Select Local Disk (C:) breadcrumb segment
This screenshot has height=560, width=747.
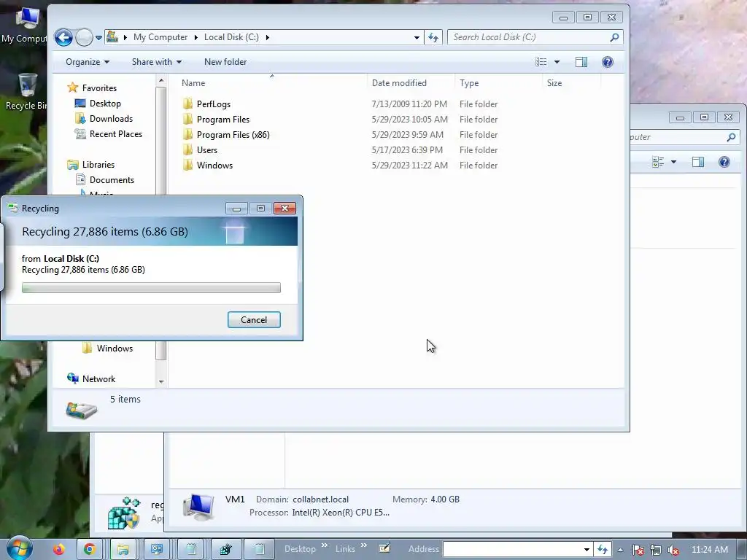pos(231,37)
